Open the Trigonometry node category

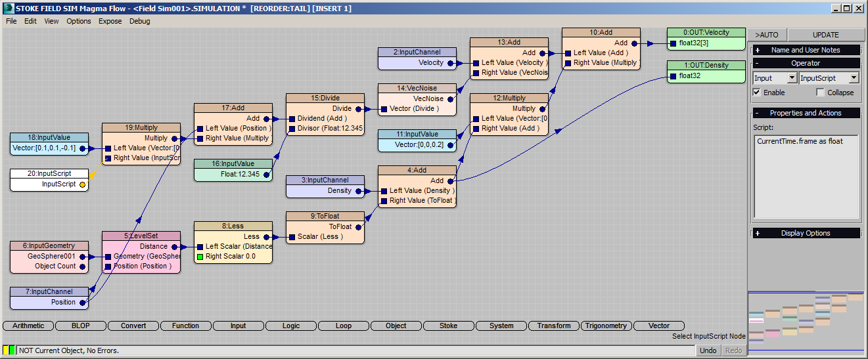point(606,326)
